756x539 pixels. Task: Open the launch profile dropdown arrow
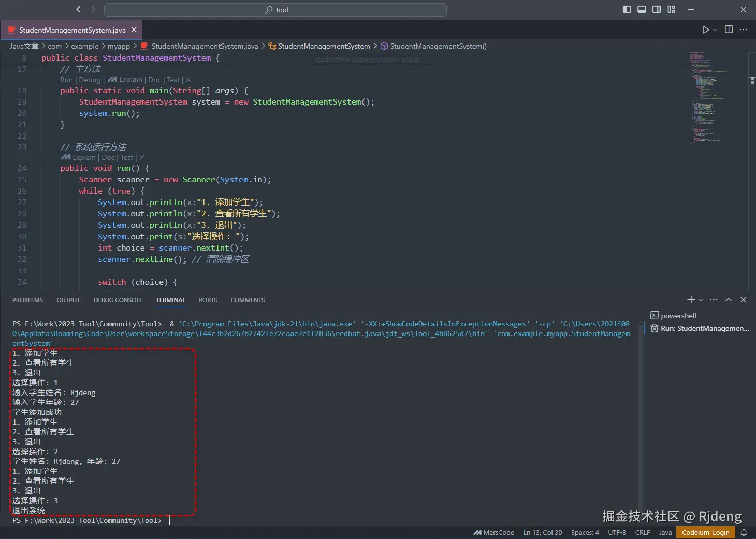click(701, 300)
